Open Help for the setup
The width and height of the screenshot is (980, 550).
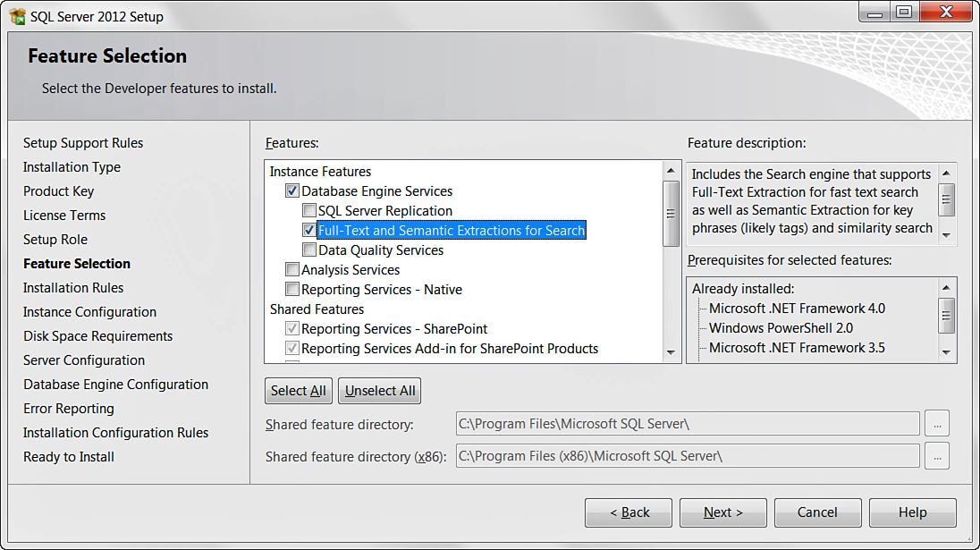click(912, 512)
